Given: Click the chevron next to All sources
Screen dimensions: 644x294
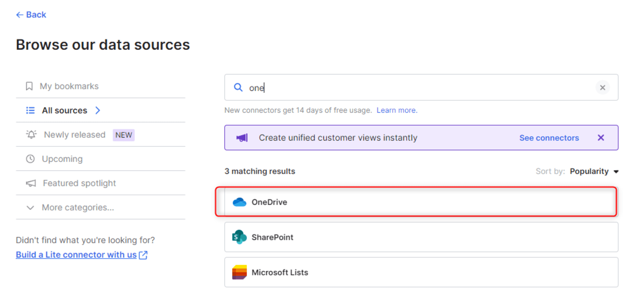Looking at the screenshot, I should (98, 110).
